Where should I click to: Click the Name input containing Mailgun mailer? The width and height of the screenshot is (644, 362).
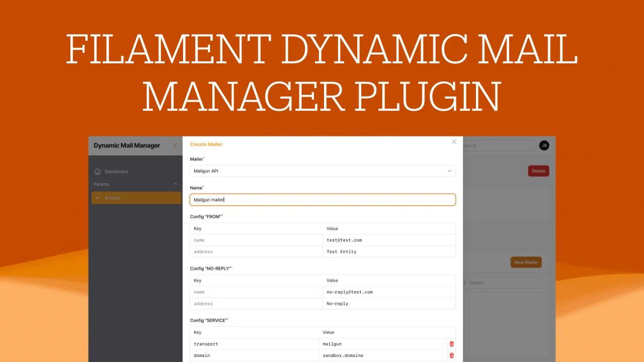323,200
